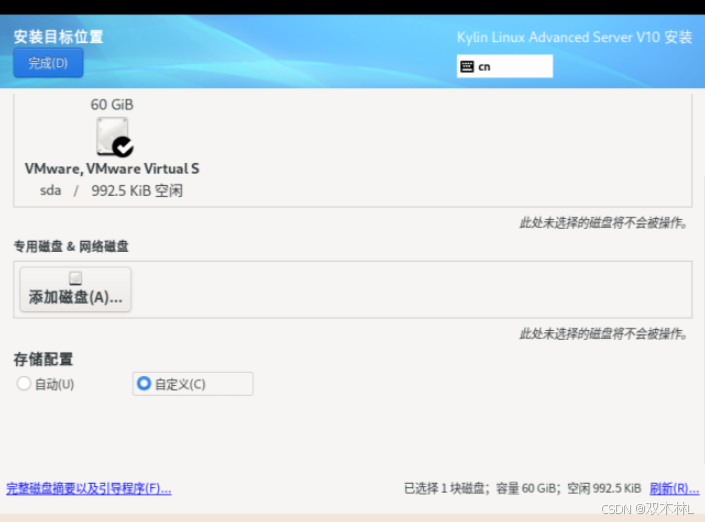Click the 'VMware, VMware Virtual S' disk name

pyautogui.click(x=112, y=169)
